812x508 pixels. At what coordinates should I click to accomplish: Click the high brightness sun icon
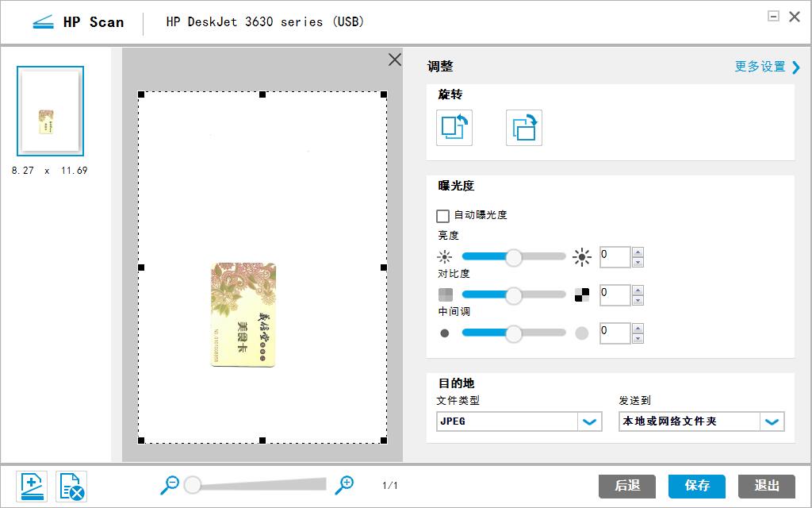click(582, 257)
